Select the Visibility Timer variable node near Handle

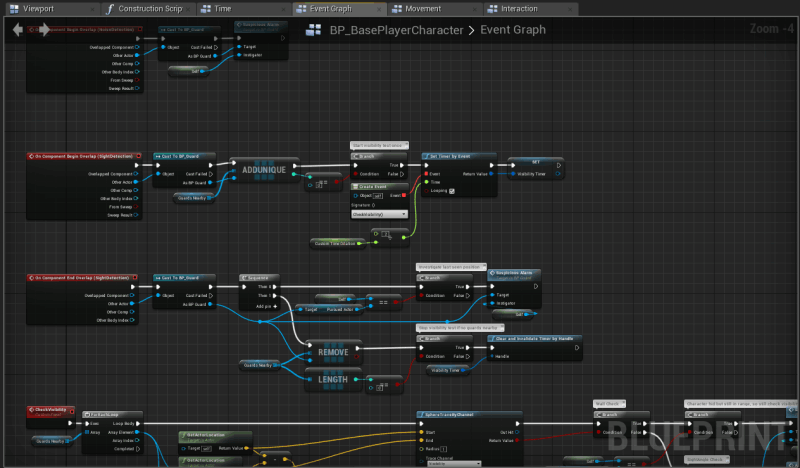[450, 369]
